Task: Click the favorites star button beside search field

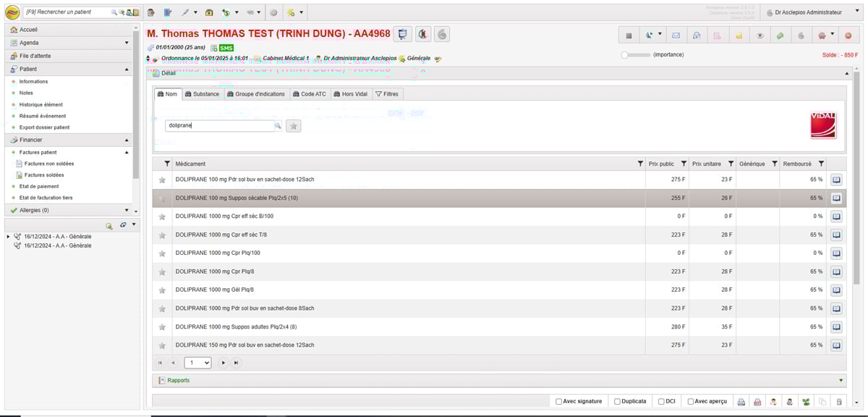Action: (293, 126)
